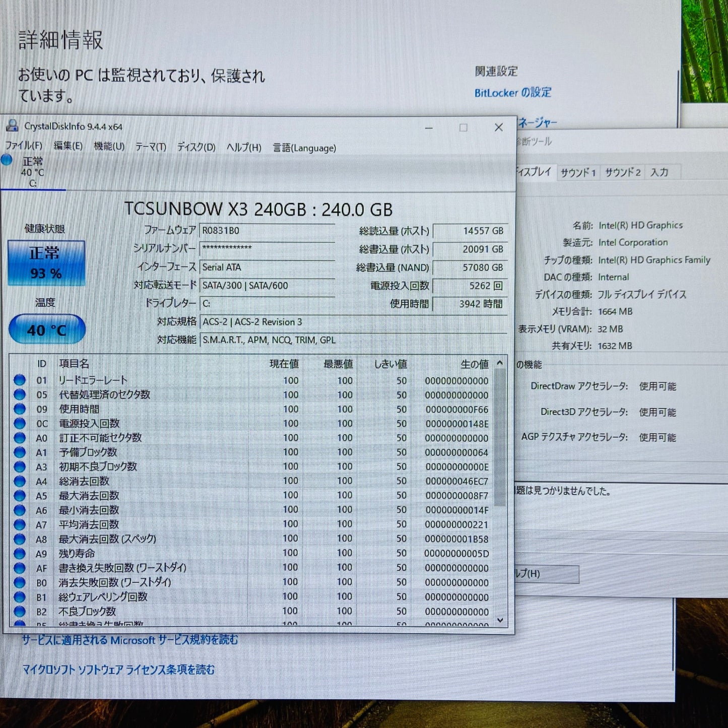Click the Microsoft サービス規約を読む link
This screenshot has height=728, width=728.
pyautogui.click(x=128, y=640)
